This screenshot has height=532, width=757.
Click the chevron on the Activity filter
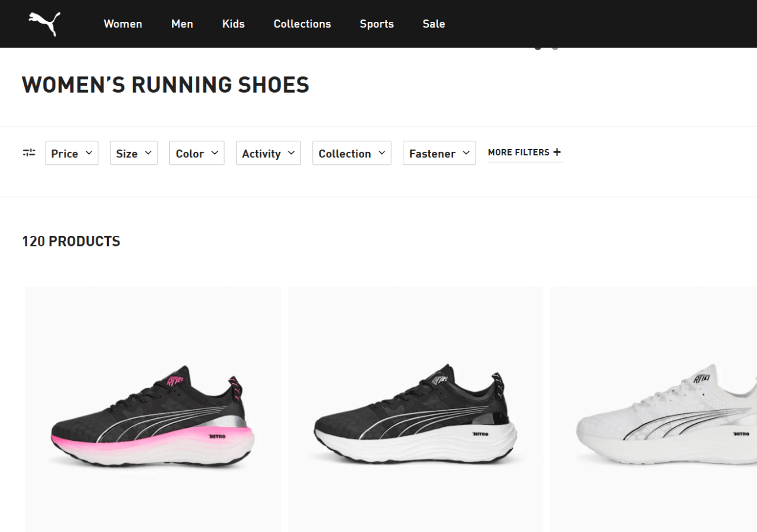(x=290, y=153)
